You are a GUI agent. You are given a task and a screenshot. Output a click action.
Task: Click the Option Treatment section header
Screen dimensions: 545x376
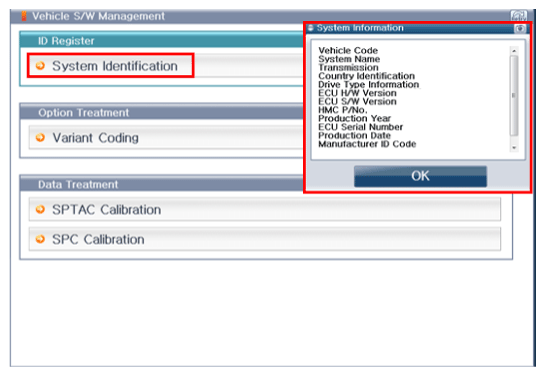tap(162, 112)
